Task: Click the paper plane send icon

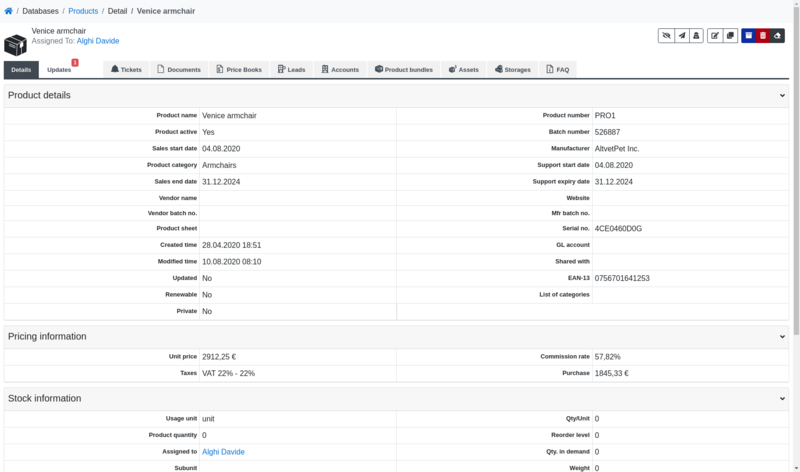Action: (682, 36)
